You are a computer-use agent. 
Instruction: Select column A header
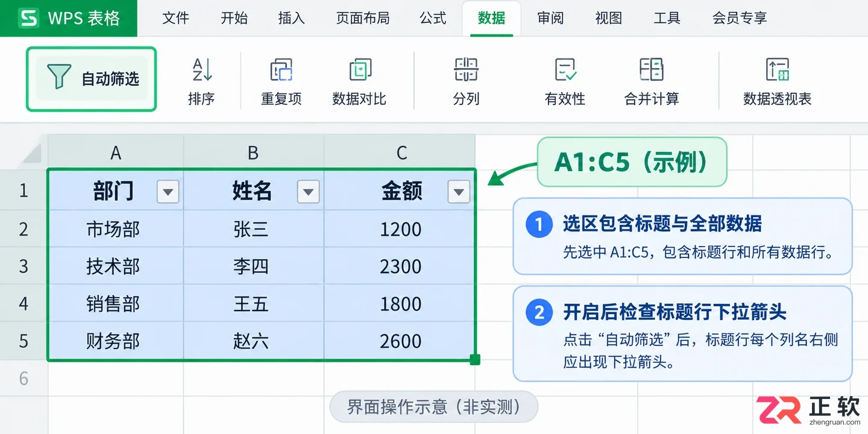tap(116, 153)
